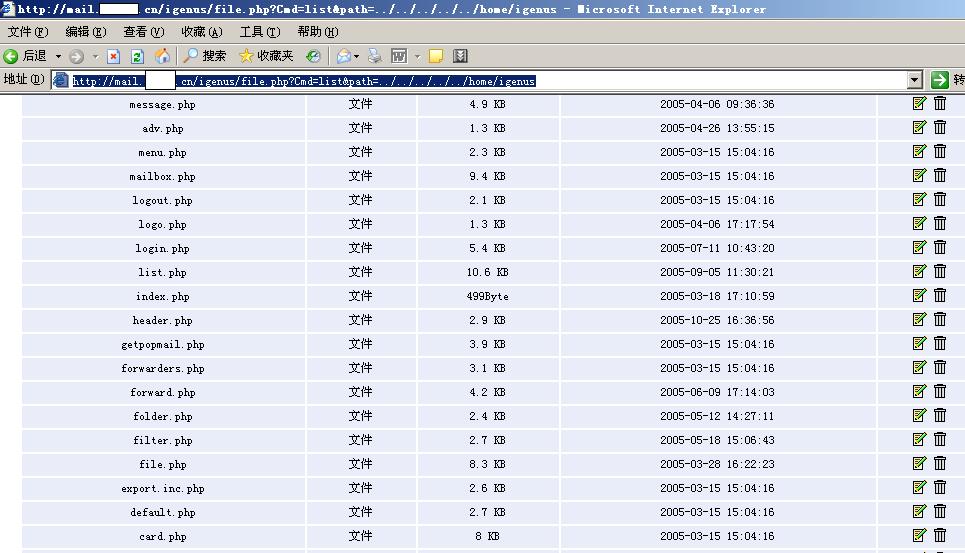Click the Print toolbar icon
This screenshot has height=553, width=965.
pyautogui.click(x=374, y=57)
